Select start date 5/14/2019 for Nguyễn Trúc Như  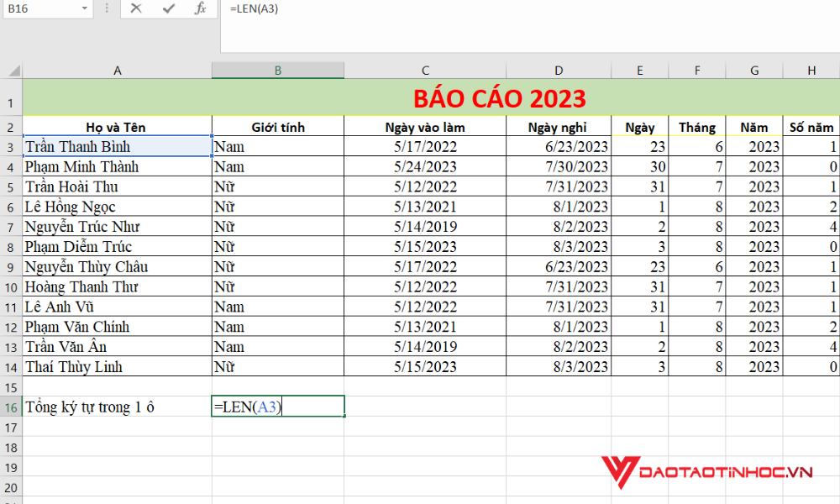(x=425, y=227)
